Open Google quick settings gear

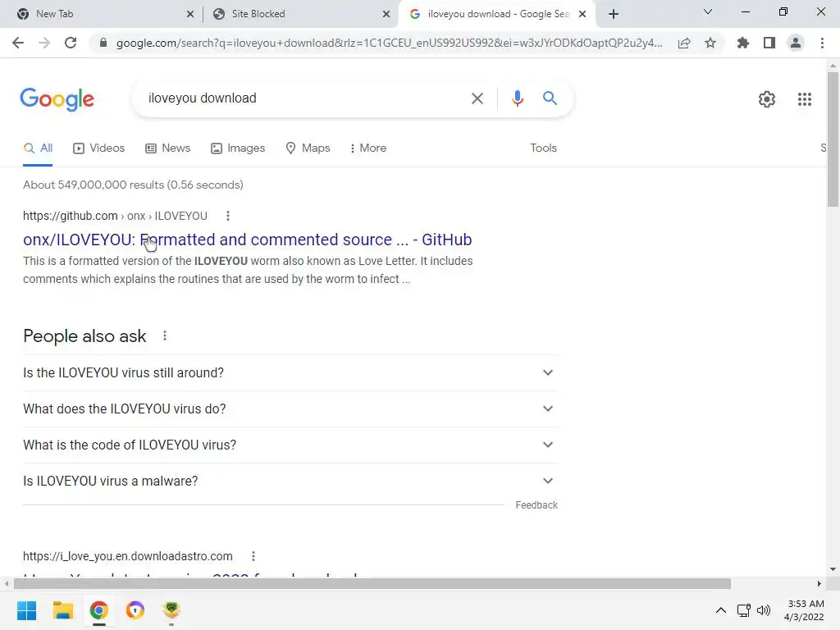pyautogui.click(x=767, y=99)
